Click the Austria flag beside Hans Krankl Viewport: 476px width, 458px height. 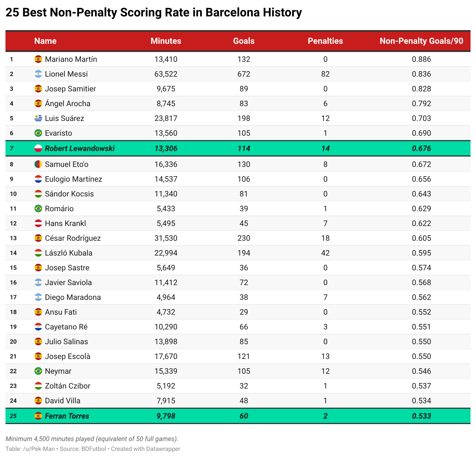(x=38, y=223)
